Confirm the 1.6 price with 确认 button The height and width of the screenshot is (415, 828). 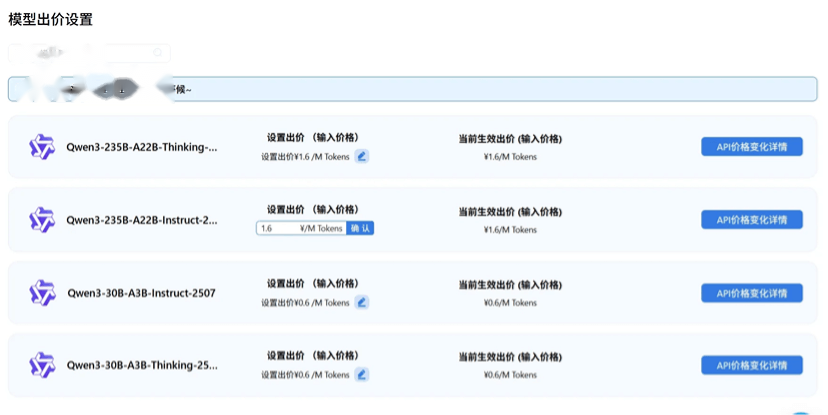pyautogui.click(x=360, y=228)
